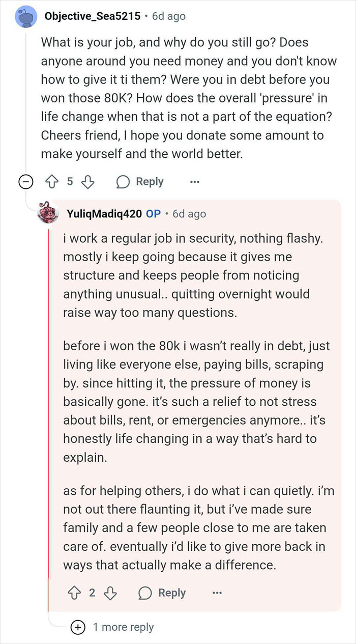The width and height of the screenshot is (356, 644).
Task: Downvote Objective_Sea5215's comment
Action: pyautogui.click(x=87, y=181)
